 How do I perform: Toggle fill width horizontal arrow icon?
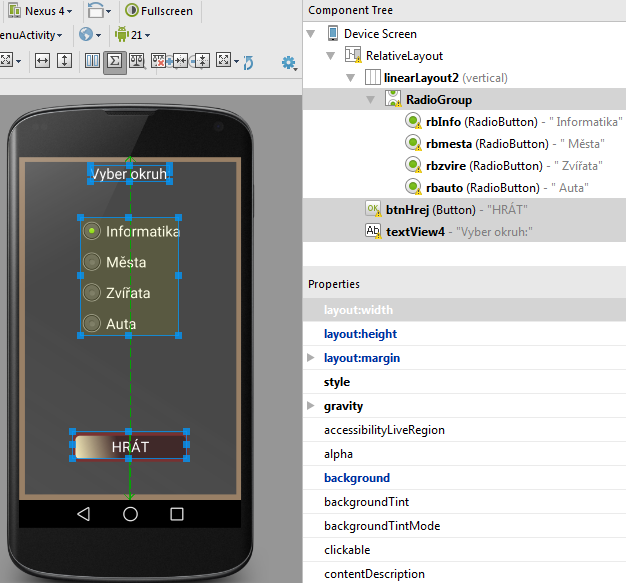pyautogui.click(x=42, y=61)
